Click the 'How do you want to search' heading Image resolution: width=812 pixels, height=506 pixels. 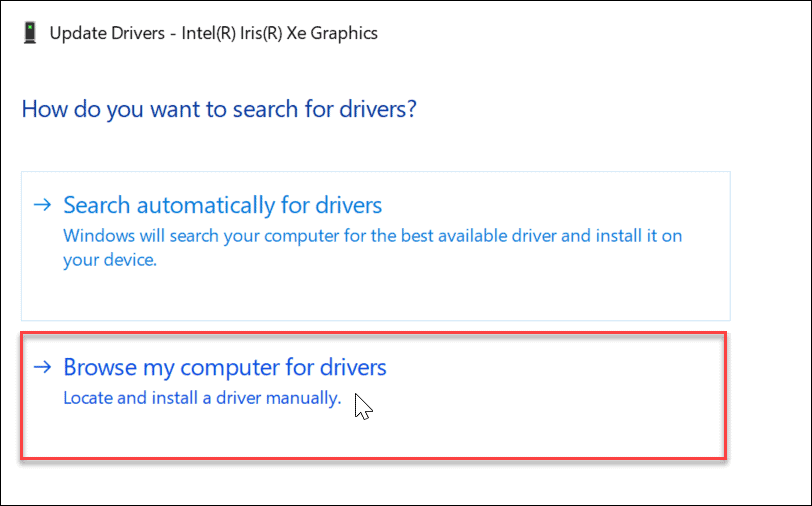[218, 109]
